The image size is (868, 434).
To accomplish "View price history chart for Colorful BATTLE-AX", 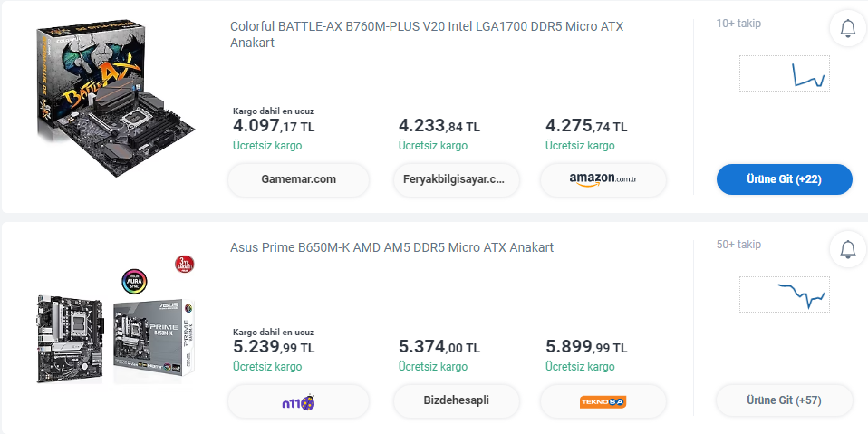I will click(784, 73).
